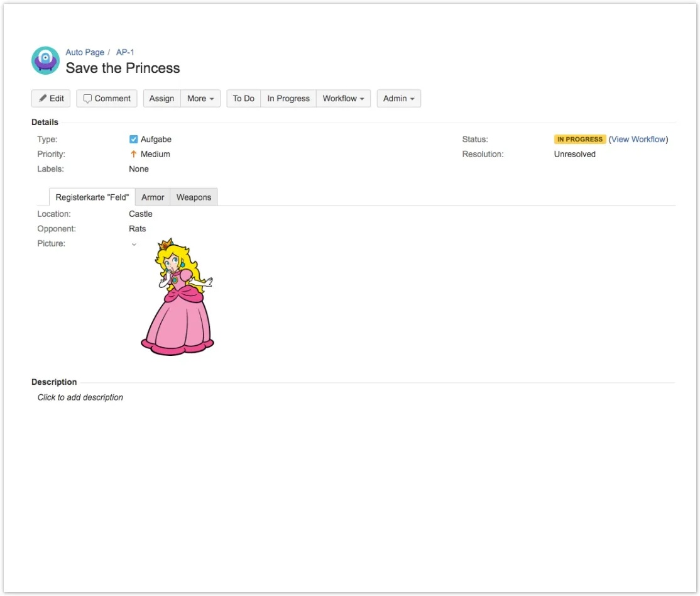700x596 pixels.
Task: Expand the Workflow dropdown
Action: coord(343,99)
